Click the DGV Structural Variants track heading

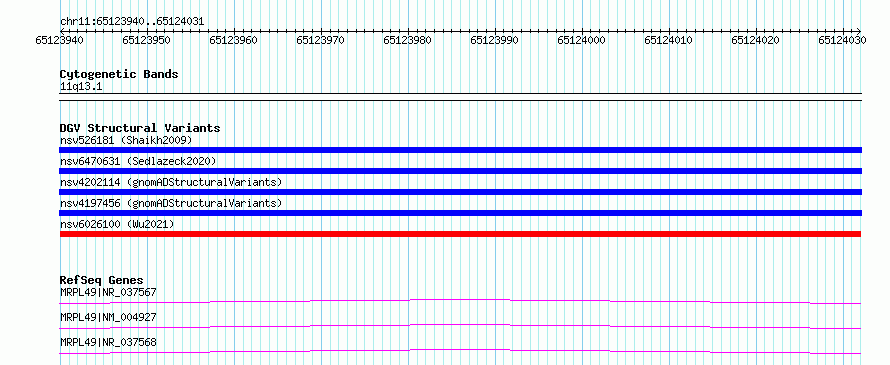pos(140,128)
